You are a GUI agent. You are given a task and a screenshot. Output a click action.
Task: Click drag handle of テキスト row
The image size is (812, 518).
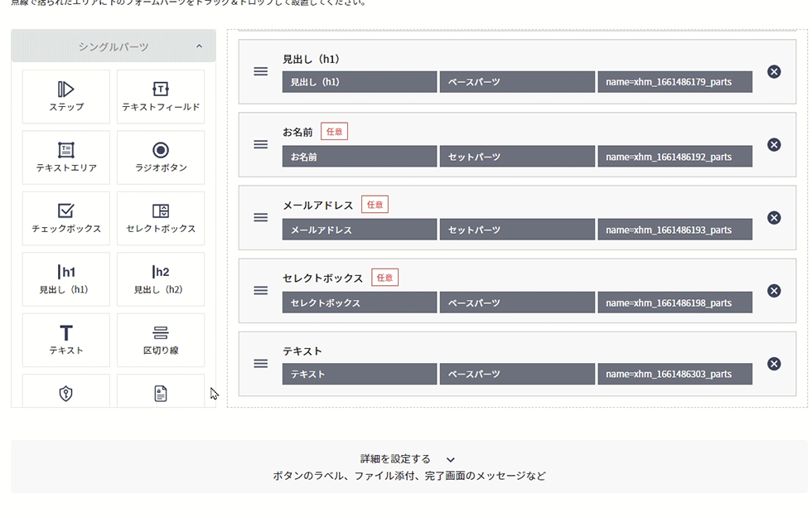click(260, 364)
